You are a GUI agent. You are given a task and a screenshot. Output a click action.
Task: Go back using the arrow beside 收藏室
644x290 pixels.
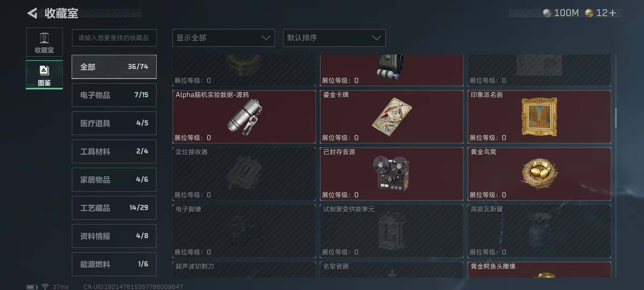click(x=32, y=13)
